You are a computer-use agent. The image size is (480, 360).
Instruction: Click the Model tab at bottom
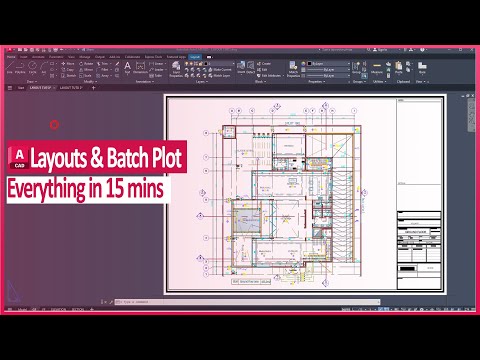click(x=22, y=309)
